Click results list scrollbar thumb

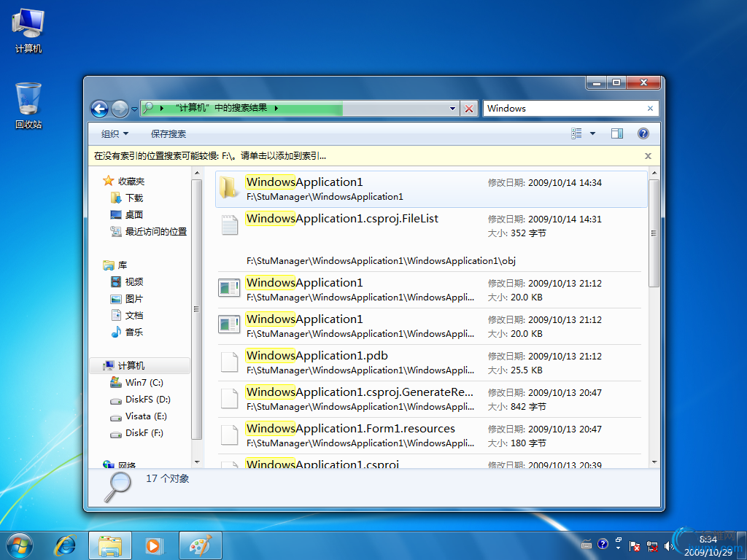point(654,233)
